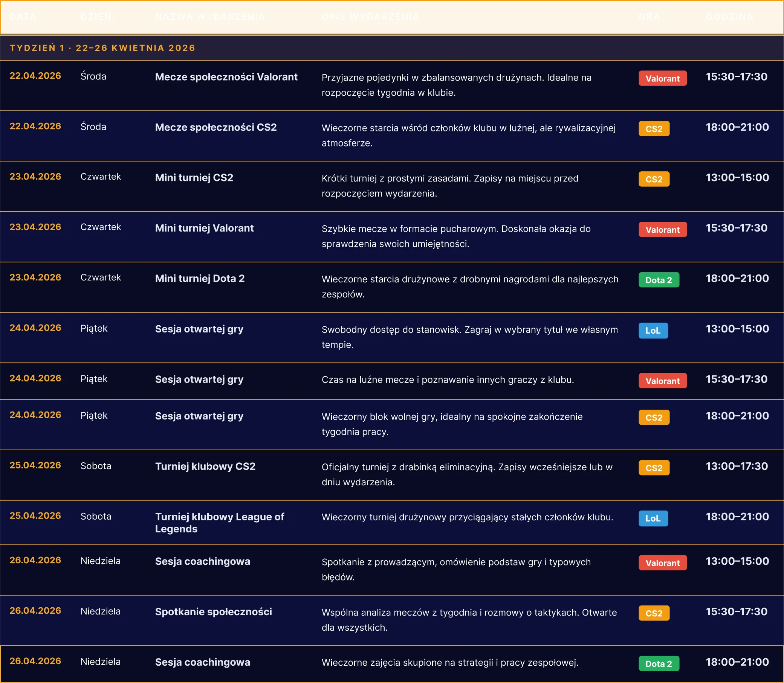Select time 13:00–17:30 in 'Turniej klubowy CS2' row
Viewport: 784px width, 683px height.
tap(737, 466)
